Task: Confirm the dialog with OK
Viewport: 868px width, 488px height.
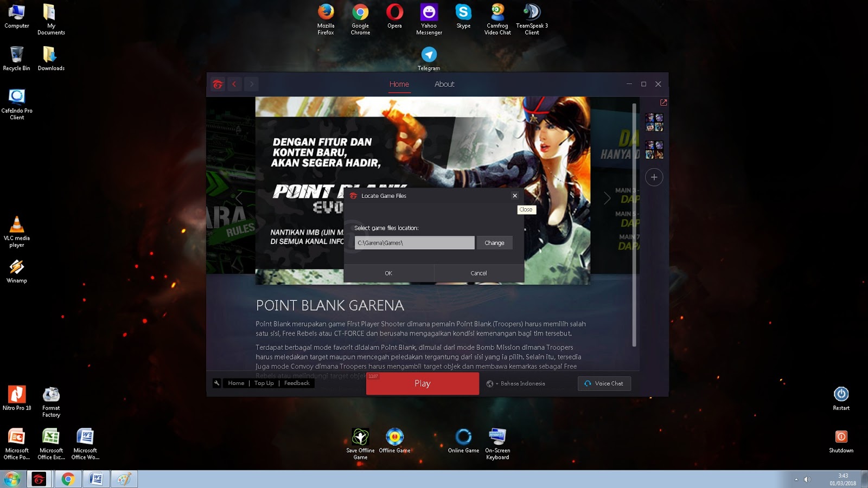Action: coord(388,273)
